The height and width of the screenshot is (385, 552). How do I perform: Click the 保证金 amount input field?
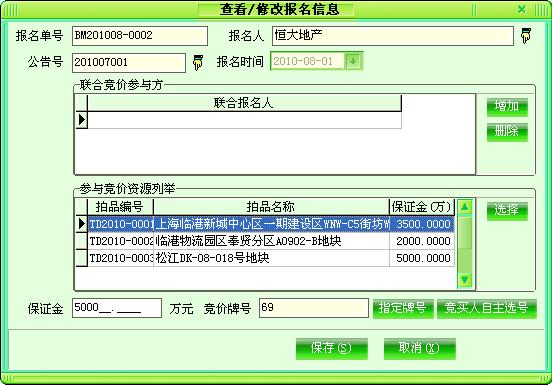[117, 308]
